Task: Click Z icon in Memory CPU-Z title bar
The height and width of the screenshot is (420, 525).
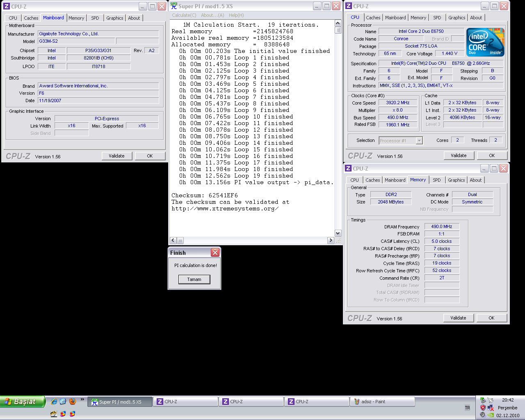Action: click(x=348, y=168)
